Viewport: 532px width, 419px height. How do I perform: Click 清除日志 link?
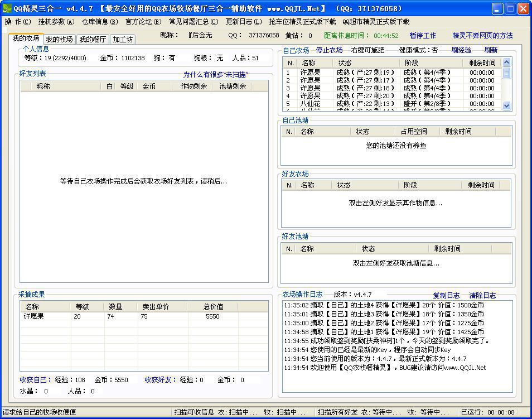482,295
